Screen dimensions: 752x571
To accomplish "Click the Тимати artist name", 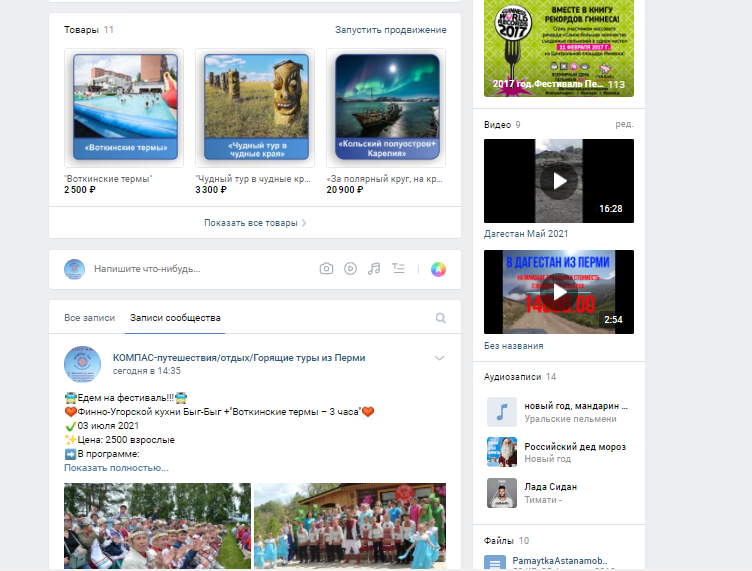I will (x=543, y=500).
